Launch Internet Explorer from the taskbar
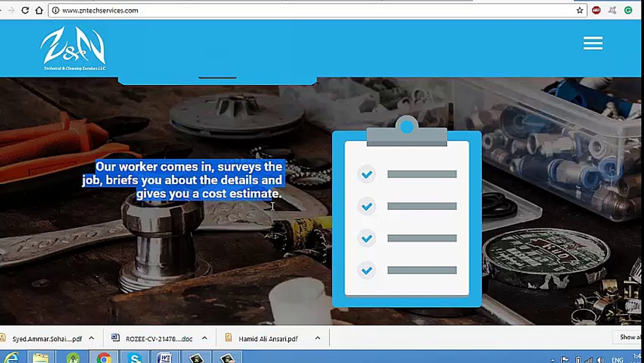The height and width of the screenshot is (363, 644). point(11,358)
